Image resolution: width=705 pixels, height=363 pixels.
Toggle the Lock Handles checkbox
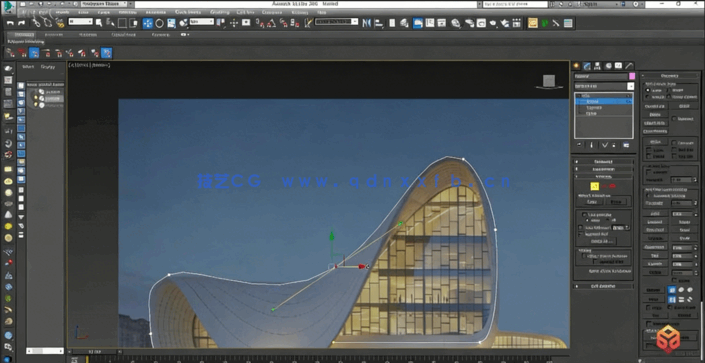tap(584, 215)
